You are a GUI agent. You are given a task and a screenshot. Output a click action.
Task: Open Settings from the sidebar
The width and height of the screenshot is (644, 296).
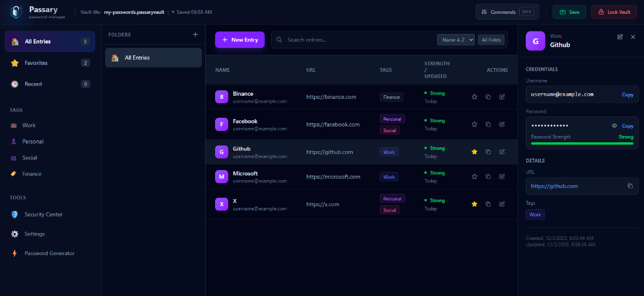click(x=50, y=234)
